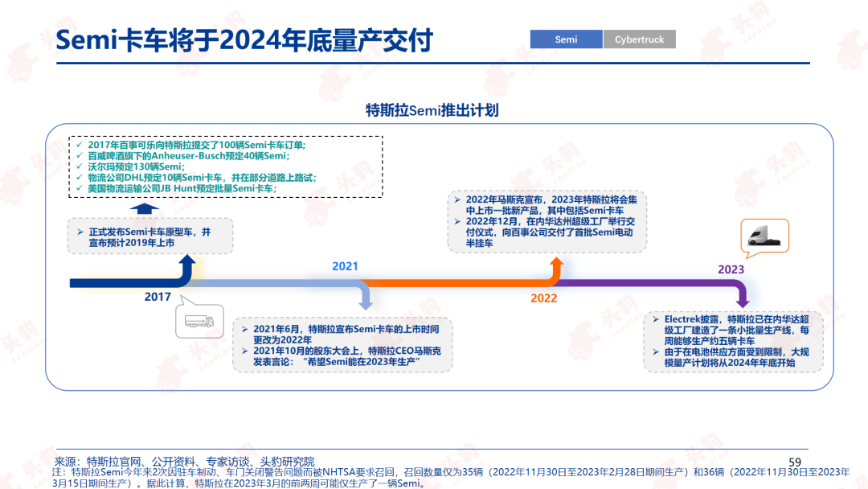Click the dark blue upward arrow at 2017
868x489 pixels.
(187, 269)
